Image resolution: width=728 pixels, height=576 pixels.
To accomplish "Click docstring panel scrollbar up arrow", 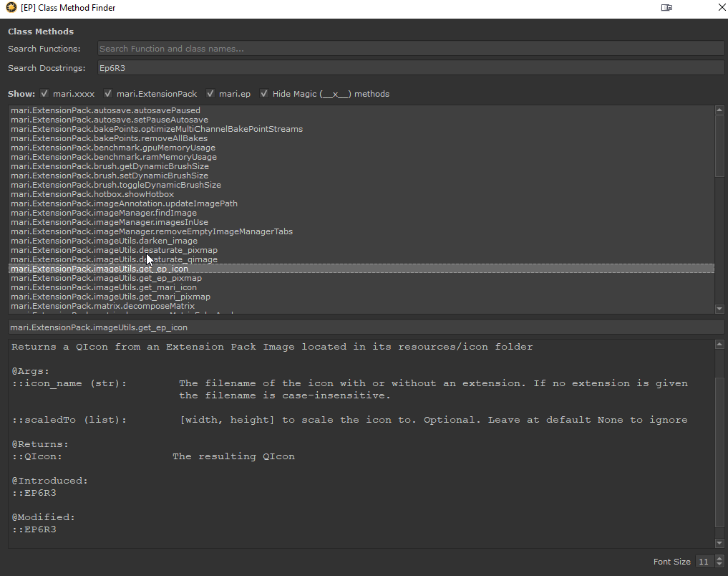I will 719,345.
